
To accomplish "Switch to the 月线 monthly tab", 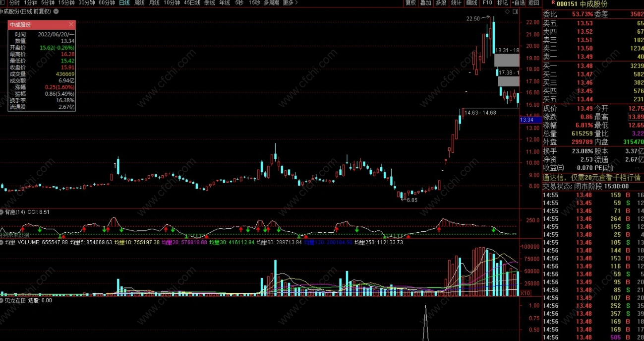I will pos(155,3).
